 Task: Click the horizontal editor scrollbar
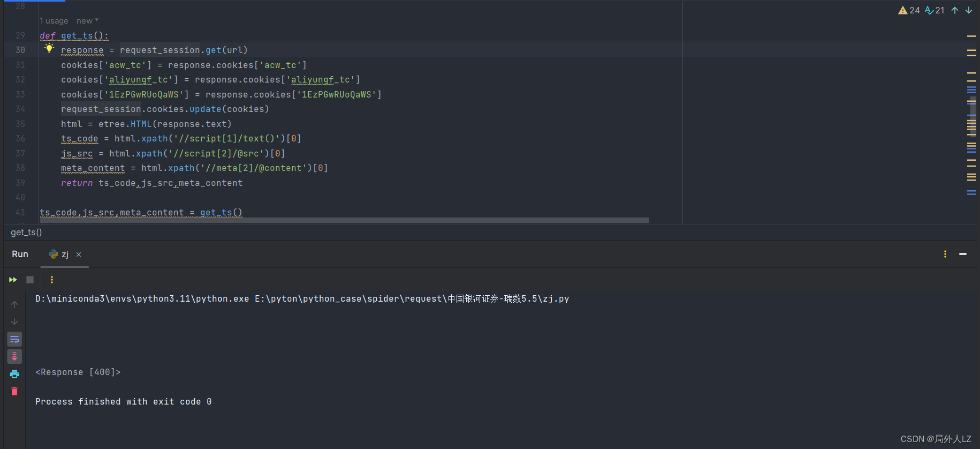pyautogui.click(x=344, y=220)
